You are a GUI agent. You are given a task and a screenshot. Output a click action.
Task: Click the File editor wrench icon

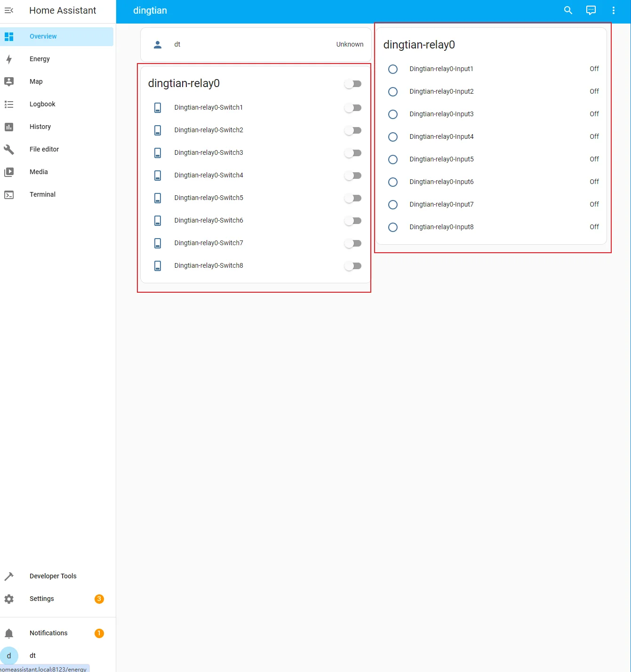point(9,149)
